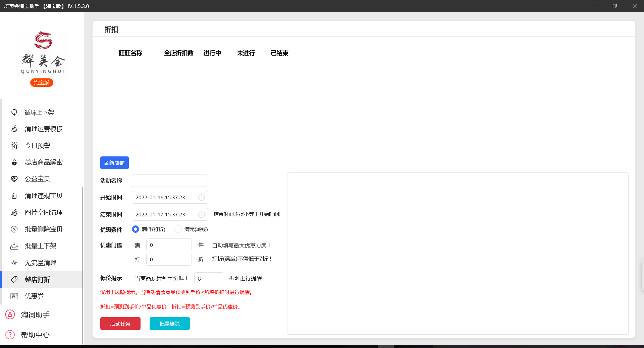
Task: Click the 帮助中心 question mark icon
Action: pyautogui.click(x=10, y=335)
